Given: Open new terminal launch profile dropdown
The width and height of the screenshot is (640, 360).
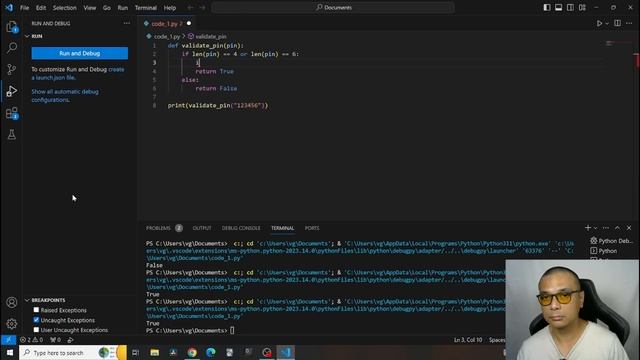Looking at the screenshot, I should point(596,228).
